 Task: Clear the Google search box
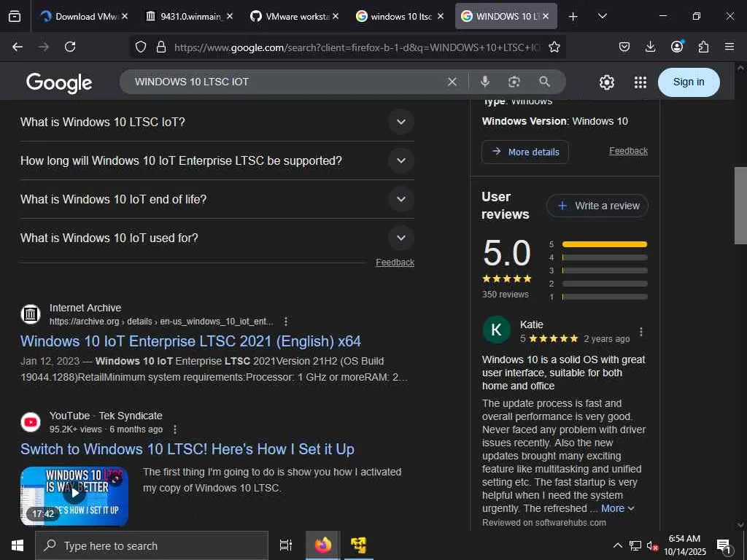click(452, 82)
